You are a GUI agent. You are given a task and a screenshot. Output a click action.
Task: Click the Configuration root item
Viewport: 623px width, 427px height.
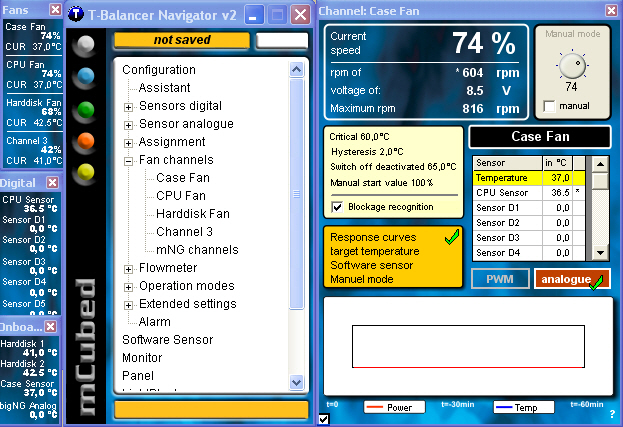coord(159,70)
